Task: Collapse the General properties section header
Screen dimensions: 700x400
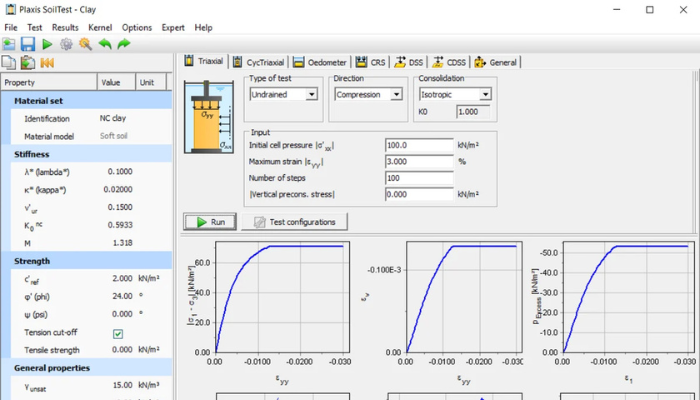Action: point(87,368)
